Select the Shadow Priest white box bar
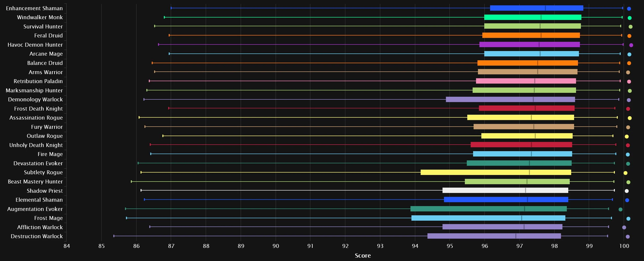Screen dimensions: 644x261 505,190
